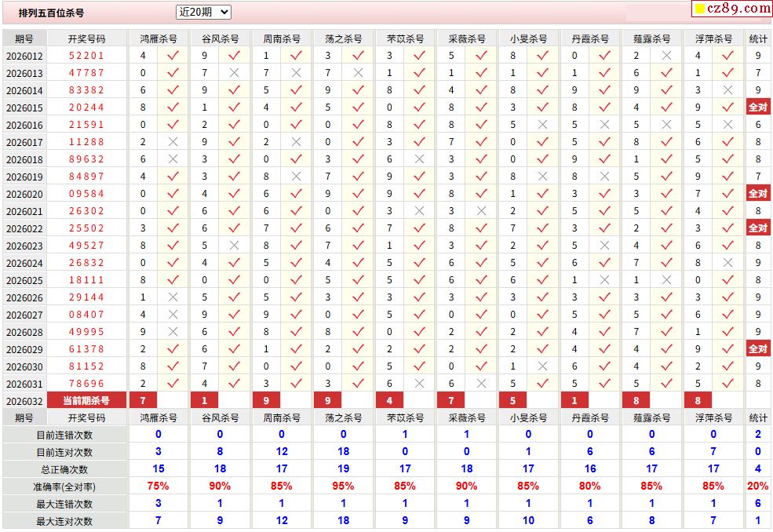Click the 周南 cross mark in row 2026019
The image size is (773, 532).
pos(297,177)
